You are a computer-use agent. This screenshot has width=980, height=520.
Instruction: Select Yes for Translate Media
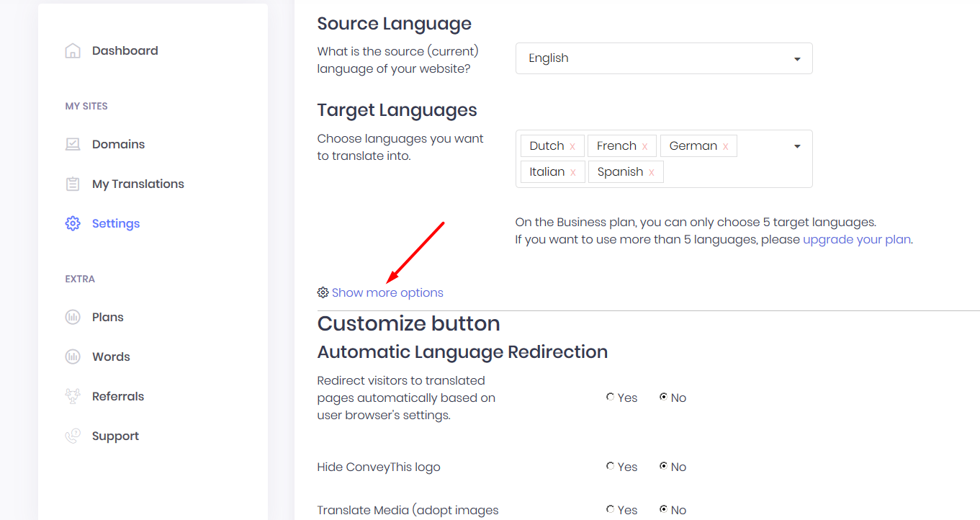tap(611, 509)
